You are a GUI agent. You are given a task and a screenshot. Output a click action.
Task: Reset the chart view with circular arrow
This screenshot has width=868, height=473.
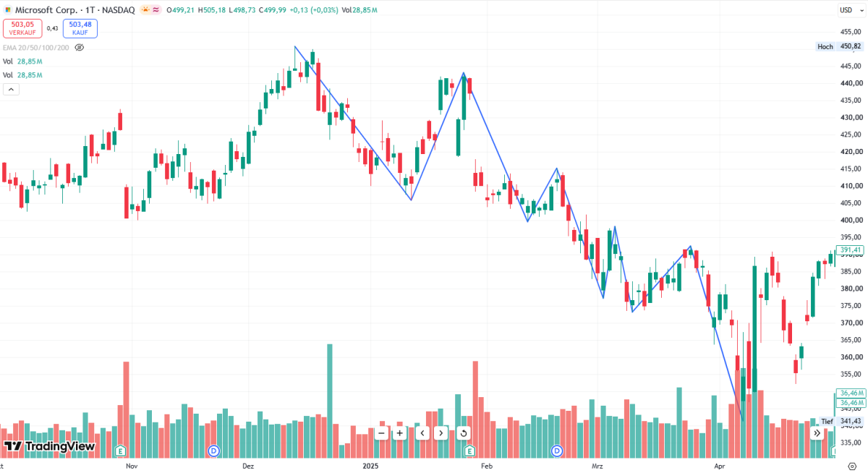(463, 433)
